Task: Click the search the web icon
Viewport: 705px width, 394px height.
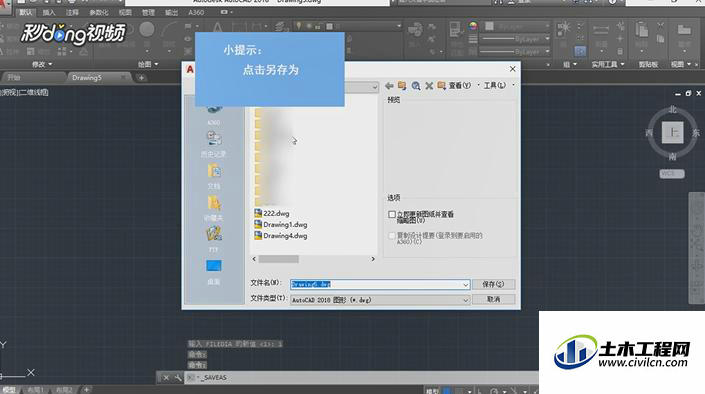Action: (x=416, y=85)
